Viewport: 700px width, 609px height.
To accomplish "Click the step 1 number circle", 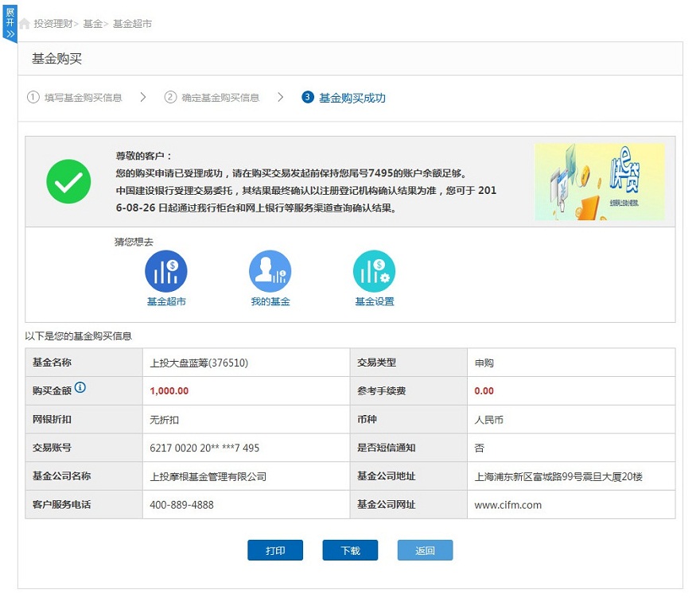I will tap(33, 98).
